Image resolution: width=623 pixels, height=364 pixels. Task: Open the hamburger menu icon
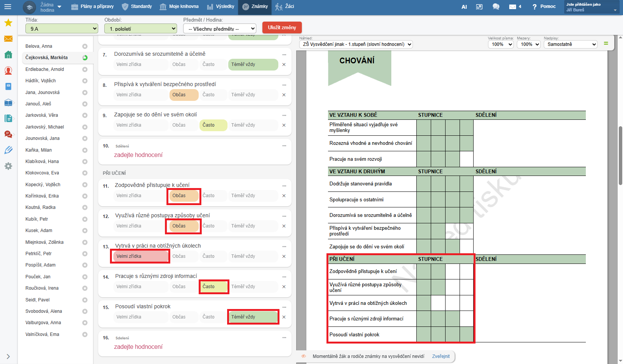(8, 6)
